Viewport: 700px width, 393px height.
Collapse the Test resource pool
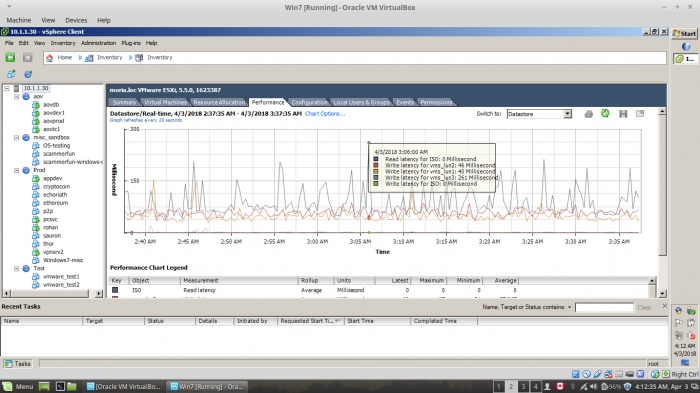[x=17, y=268]
